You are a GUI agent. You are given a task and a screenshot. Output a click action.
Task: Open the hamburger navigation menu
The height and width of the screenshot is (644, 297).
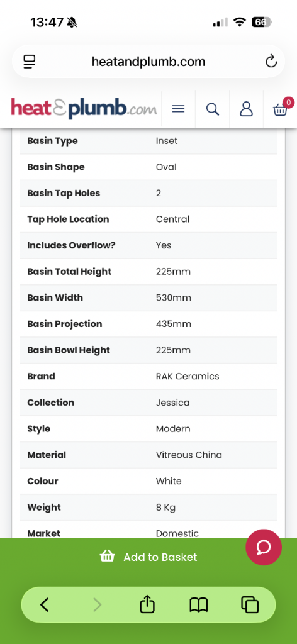[x=178, y=109]
